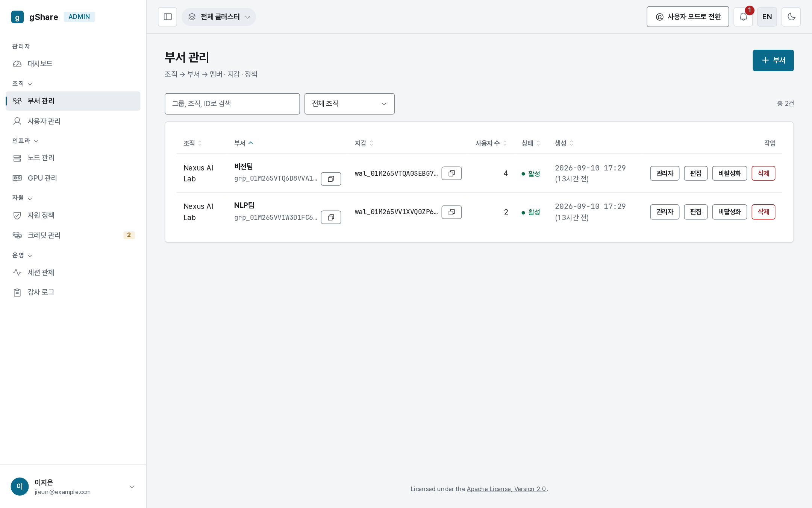The width and height of the screenshot is (812, 508).
Task: Copy the 비전팀 group ID
Action: coord(331,179)
